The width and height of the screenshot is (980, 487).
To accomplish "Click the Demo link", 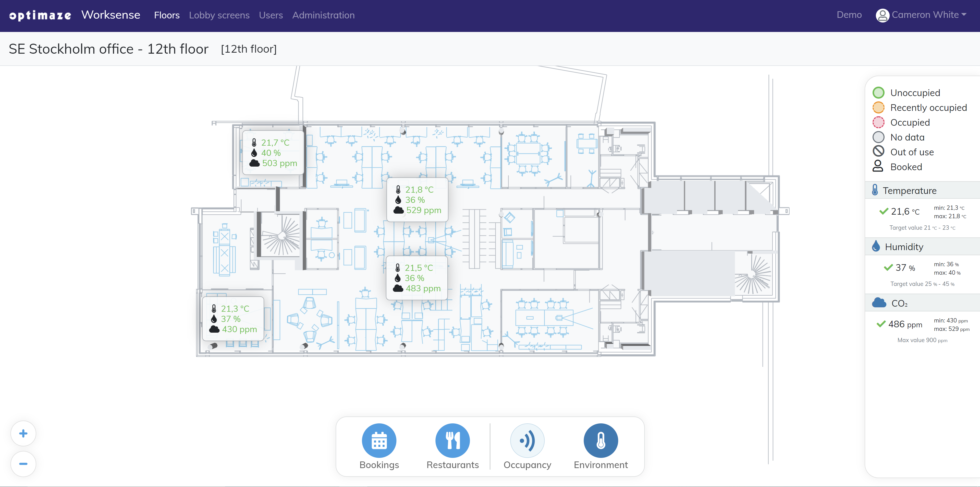I will click(849, 15).
